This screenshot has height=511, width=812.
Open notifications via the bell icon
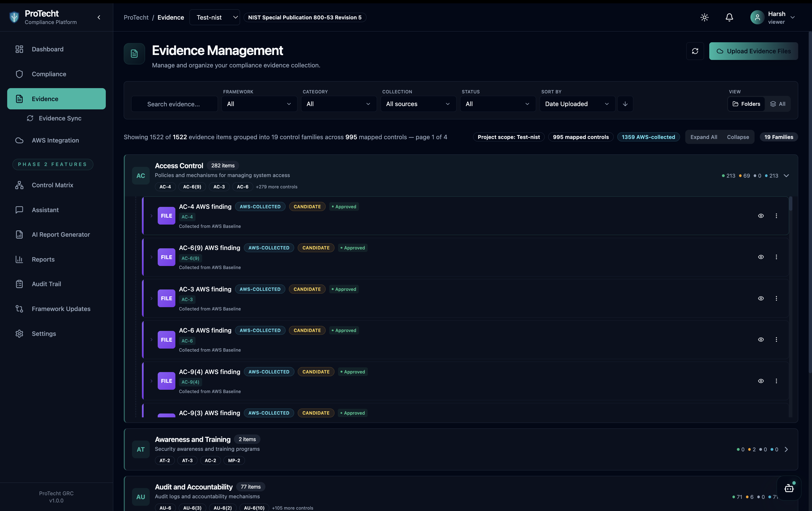coord(729,17)
